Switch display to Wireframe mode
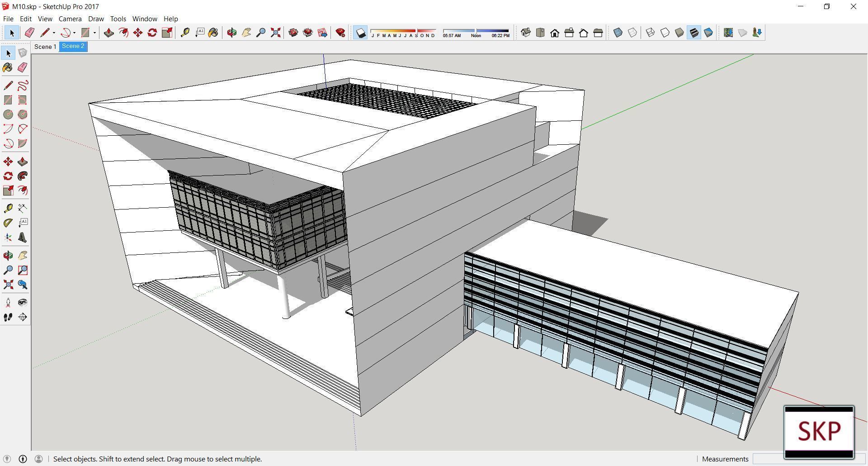The width and height of the screenshot is (868, 466). point(651,33)
